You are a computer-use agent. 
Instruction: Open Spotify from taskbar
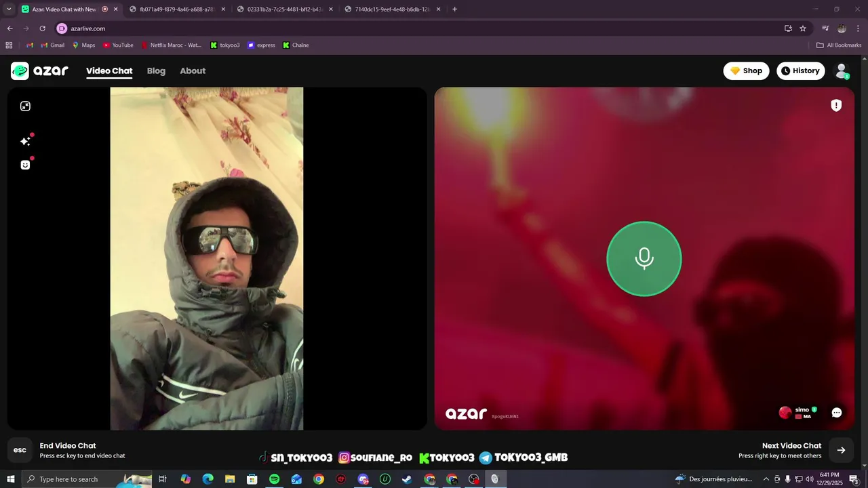274,479
